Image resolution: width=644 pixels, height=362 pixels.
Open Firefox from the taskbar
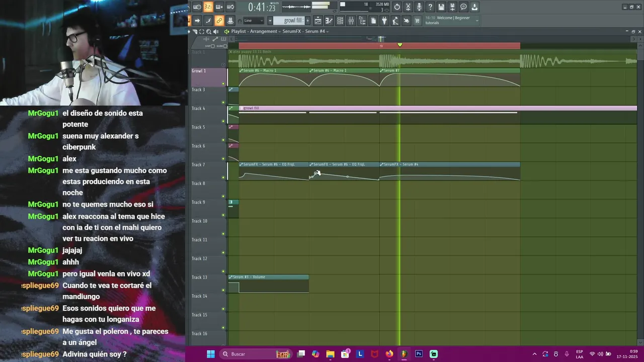(x=389, y=354)
